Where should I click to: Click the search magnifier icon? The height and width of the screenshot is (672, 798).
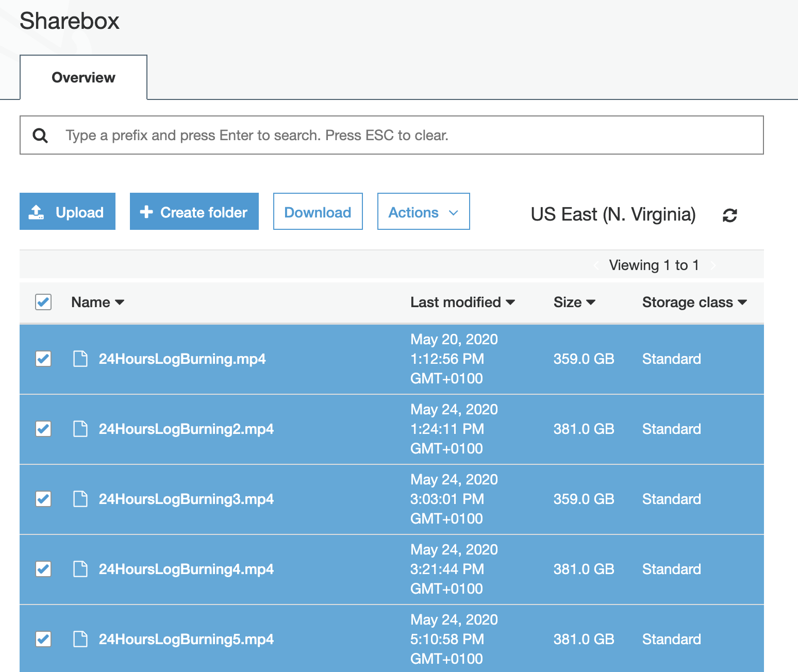tap(40, 136)
